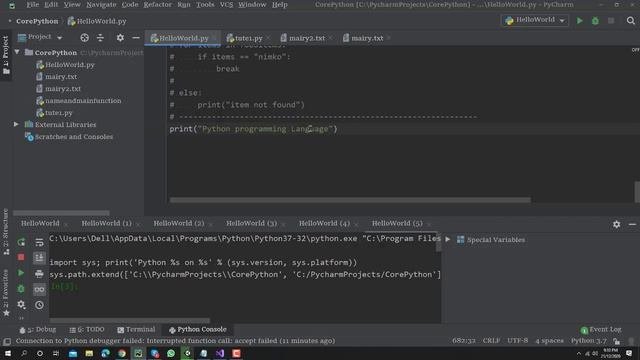Click the Project panel horizontal scrollbar

click(x=61, y=213)
